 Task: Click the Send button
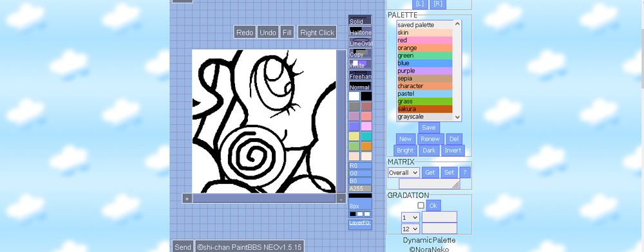(183, 247)
